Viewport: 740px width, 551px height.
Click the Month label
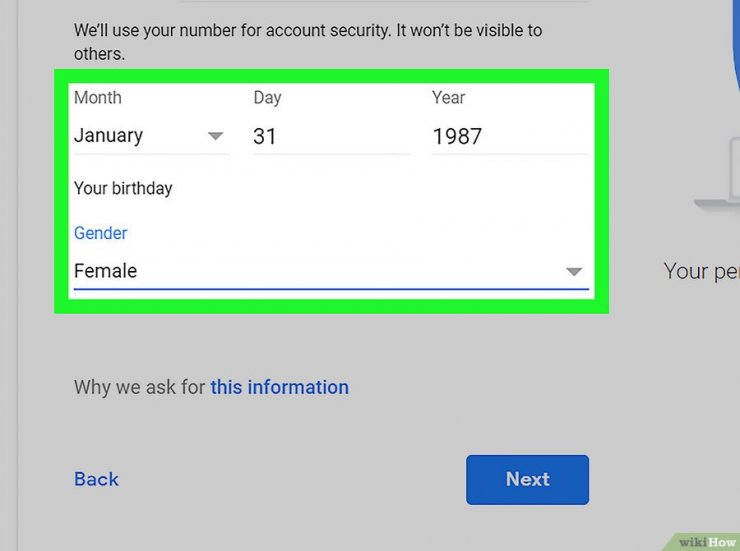(98, 98)
